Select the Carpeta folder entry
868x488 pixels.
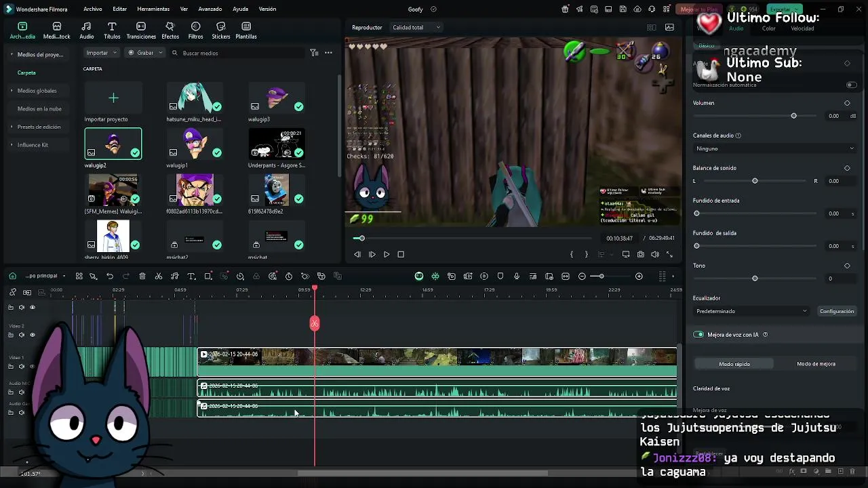(26, 73)
